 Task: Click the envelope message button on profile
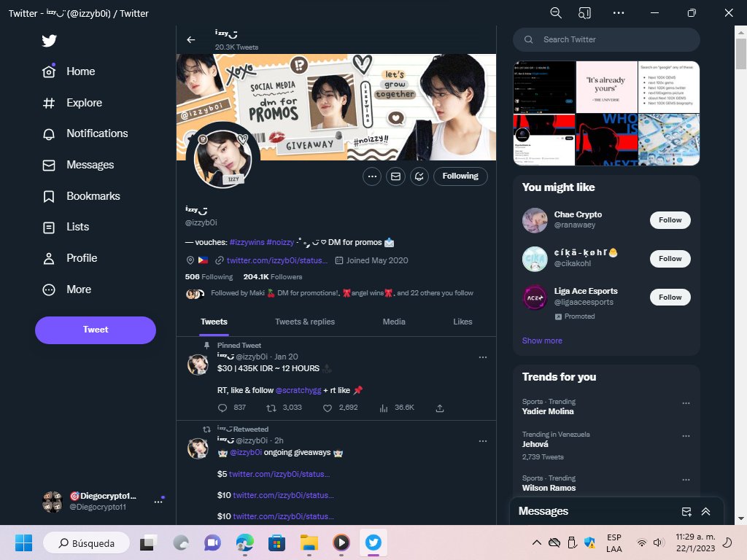[x=395, y=176]
